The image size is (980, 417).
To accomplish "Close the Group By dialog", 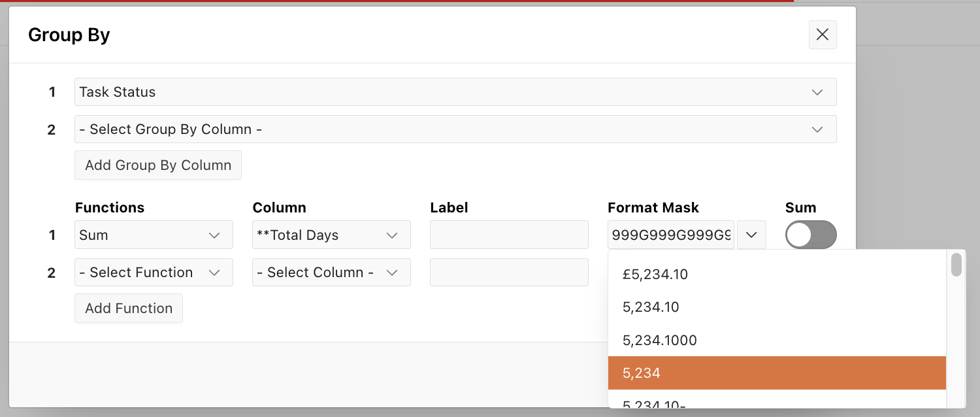I will pyautogui.click(x=823, y=35).
